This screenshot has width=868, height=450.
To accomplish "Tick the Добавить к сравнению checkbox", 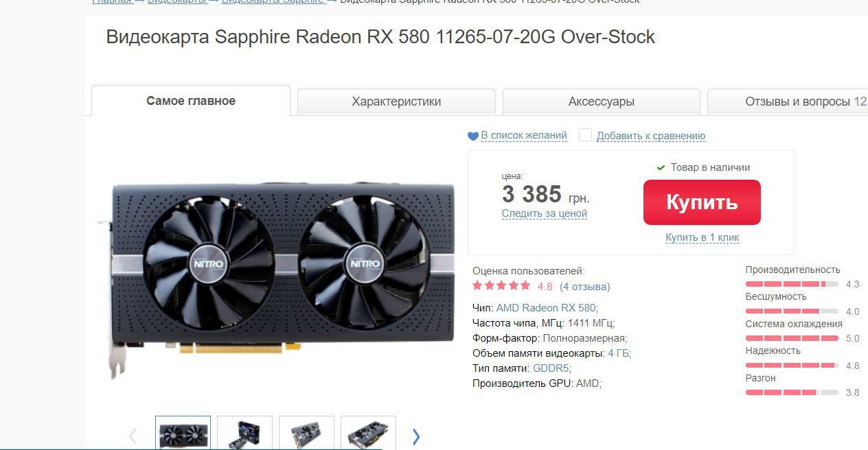I will 585,135.
